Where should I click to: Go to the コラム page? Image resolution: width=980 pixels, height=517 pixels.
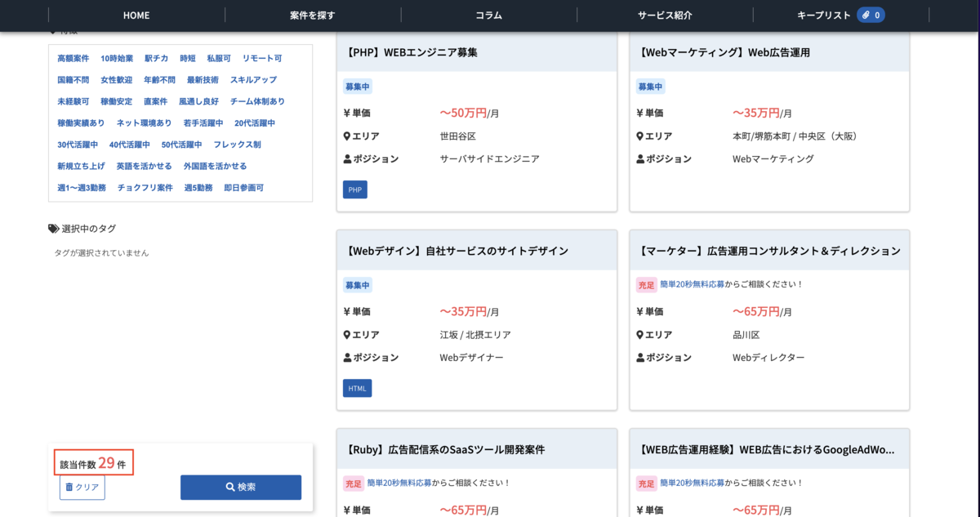[x=488, y=16]
